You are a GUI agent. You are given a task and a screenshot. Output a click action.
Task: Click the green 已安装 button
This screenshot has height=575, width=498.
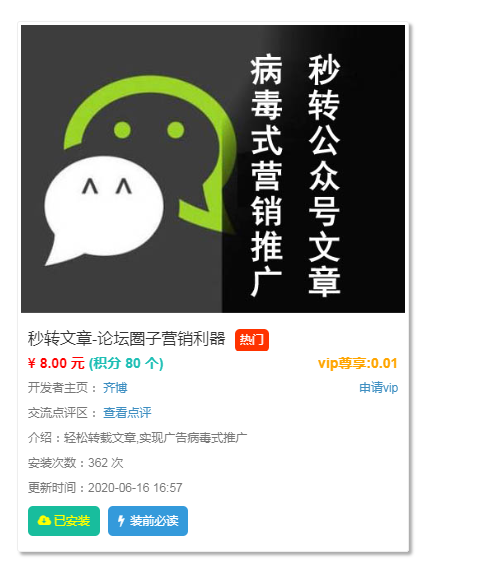[x=64, y=521]
